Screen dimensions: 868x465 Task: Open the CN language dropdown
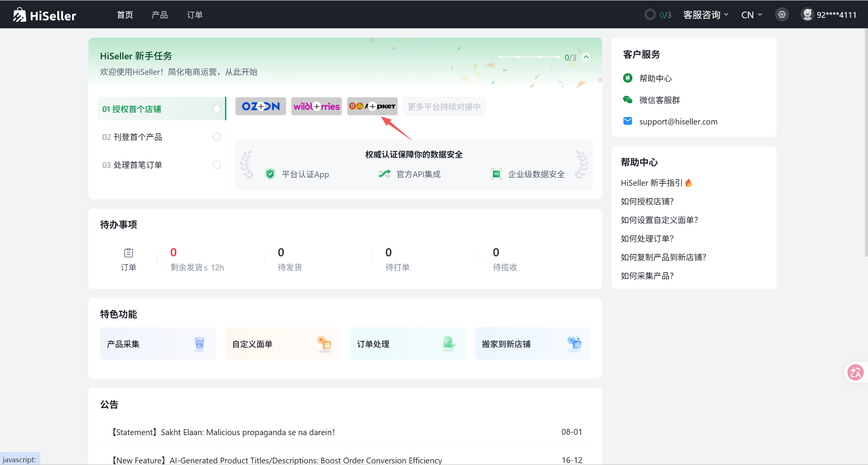[751, 15]
